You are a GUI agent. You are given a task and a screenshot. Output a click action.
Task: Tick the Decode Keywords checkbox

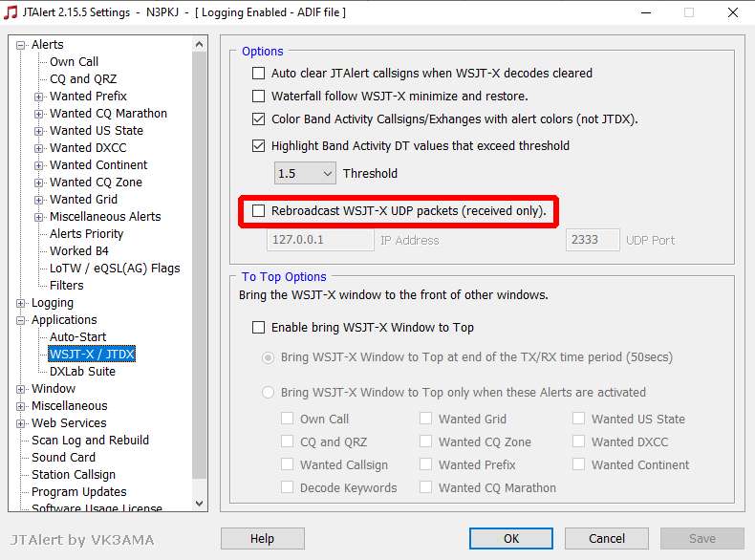(x=288, y=487)
